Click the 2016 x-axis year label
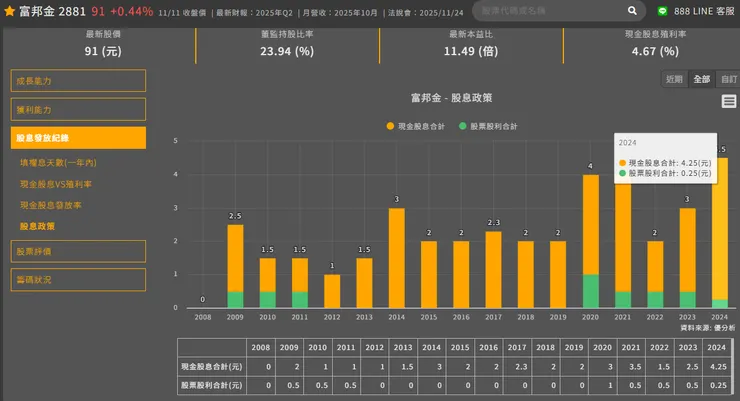Image resolution: width=740 pixels, height=401 pixels. [x=461, y=317]
